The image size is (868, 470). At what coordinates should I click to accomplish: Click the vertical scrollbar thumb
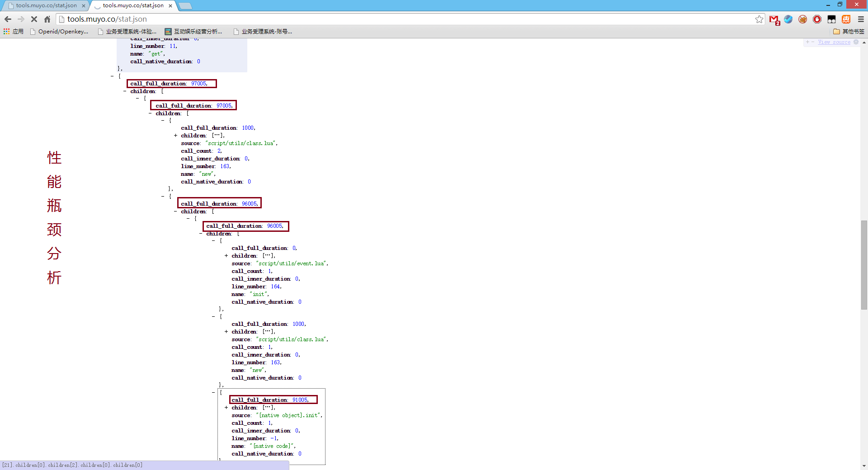click(864, 264)
